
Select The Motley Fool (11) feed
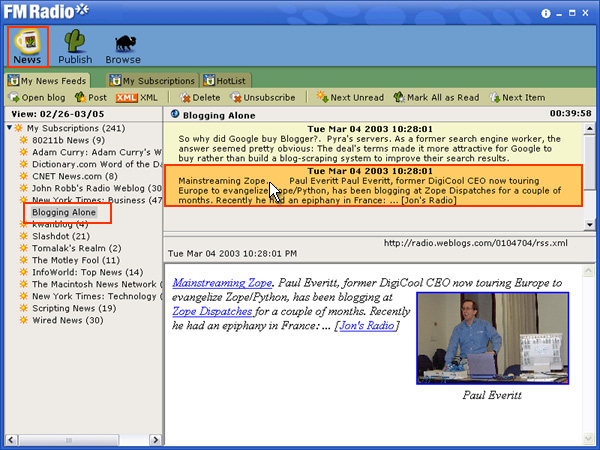pyautogui.click(x=76, y=260)
